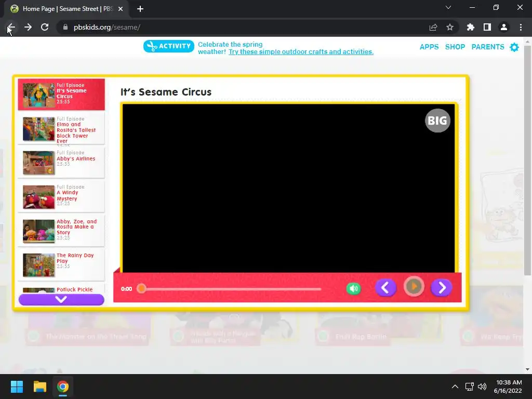Click the ACTIVITY scissors badge
The height and width of the screenshot is (399, 532).
click(x=169, y=46)
